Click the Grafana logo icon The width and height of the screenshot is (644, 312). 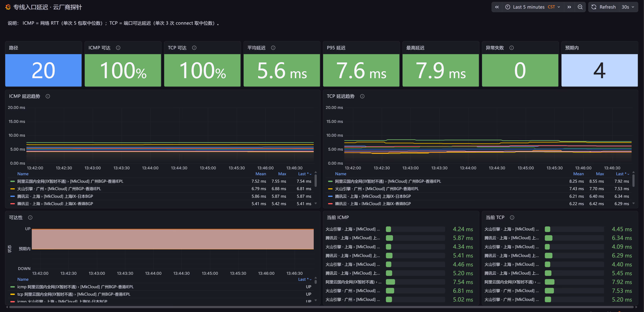click(8, 7)
